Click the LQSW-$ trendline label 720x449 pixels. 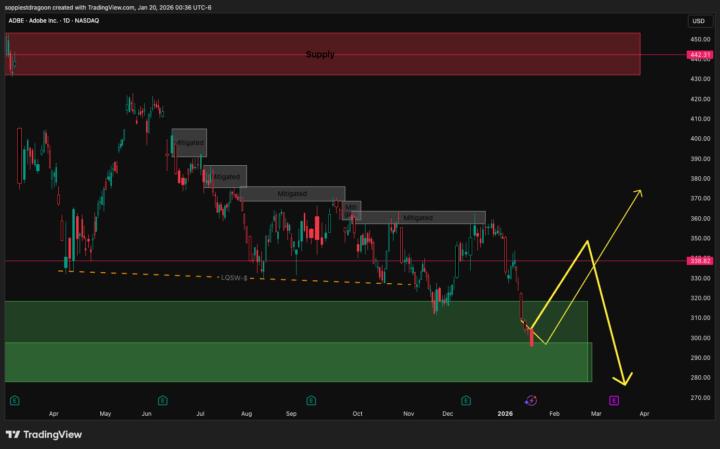pyautogui.click(x=234, y=278)
